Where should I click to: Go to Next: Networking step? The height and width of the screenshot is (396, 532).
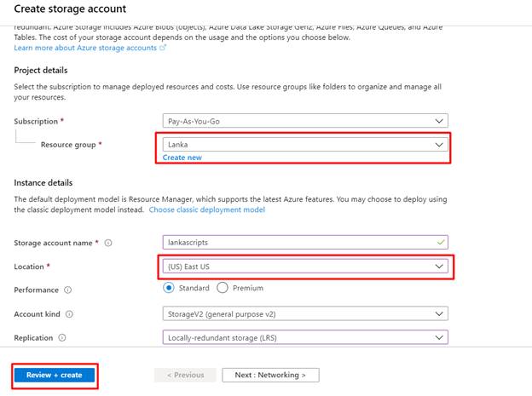coord(270,375)
